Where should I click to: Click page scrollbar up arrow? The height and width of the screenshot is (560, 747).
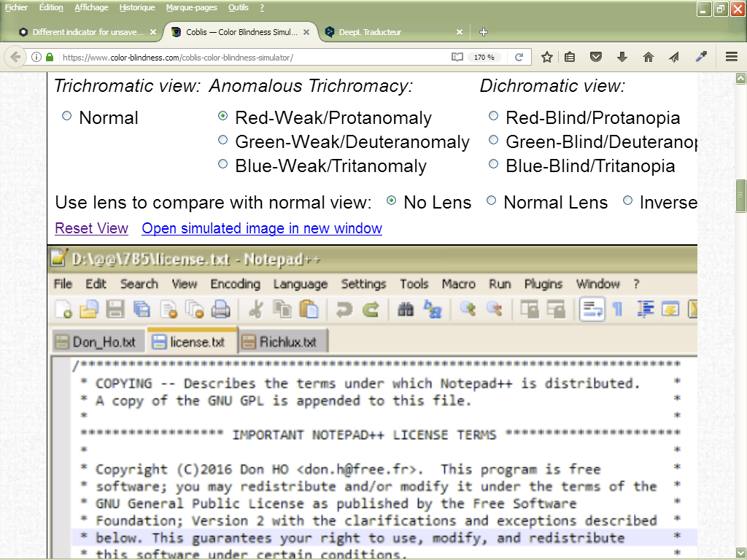pos(741,78)
